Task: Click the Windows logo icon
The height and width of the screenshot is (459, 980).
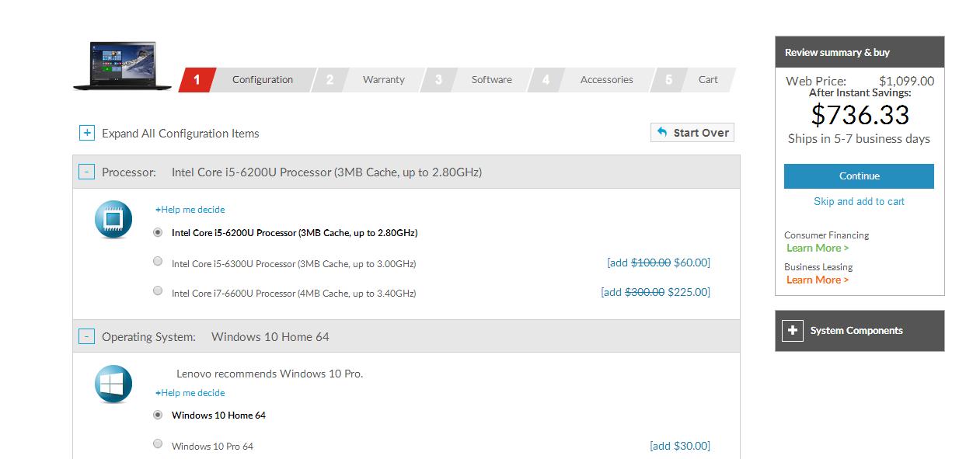Action: pyautogui.click(x=113, y=384)
